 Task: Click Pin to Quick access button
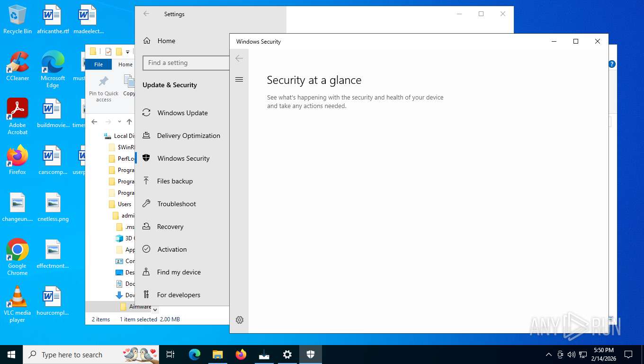point(104,88)
